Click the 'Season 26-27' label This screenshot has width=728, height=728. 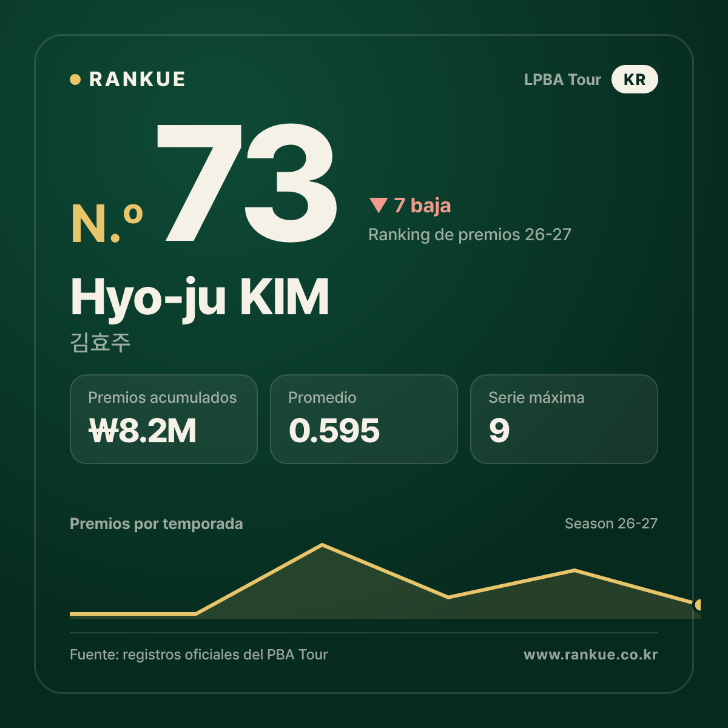pos(611,524)
